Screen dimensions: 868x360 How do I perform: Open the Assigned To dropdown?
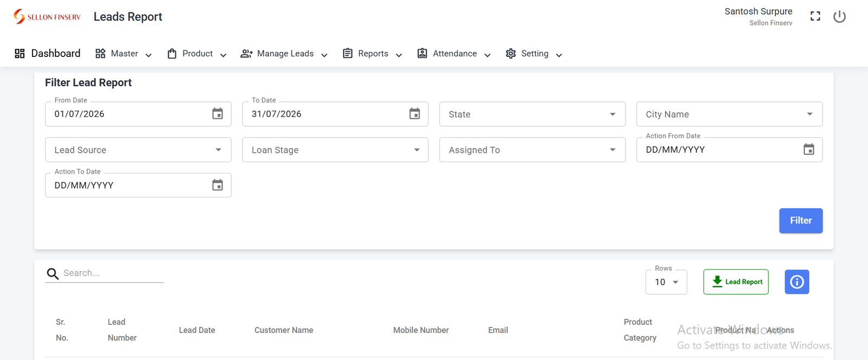532,150
